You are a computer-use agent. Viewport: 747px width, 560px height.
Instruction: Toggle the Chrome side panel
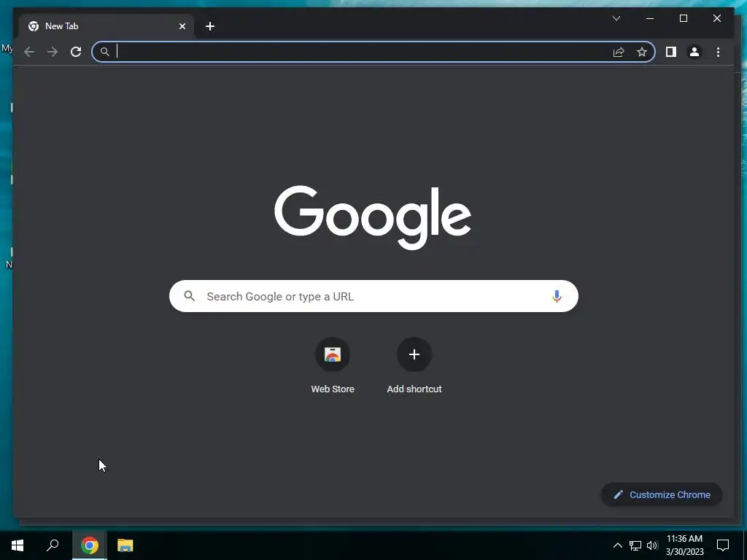[x=671, y=52]
